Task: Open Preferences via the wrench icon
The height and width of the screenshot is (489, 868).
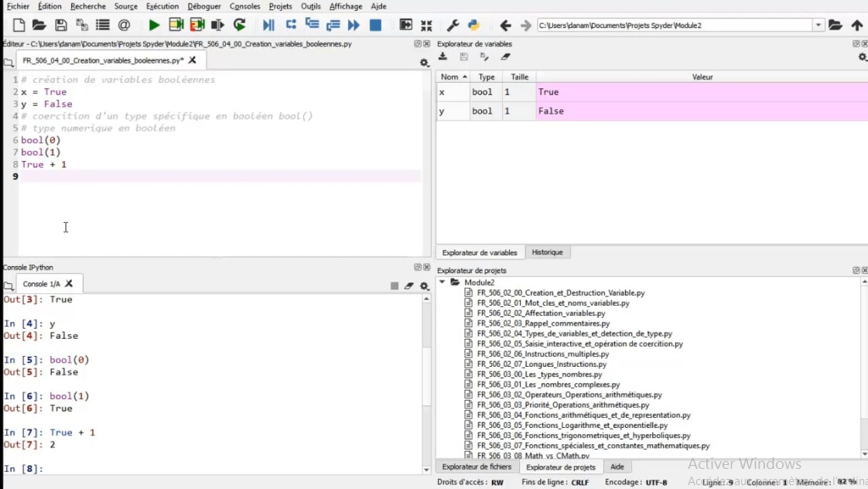Action: coord(453,26)
